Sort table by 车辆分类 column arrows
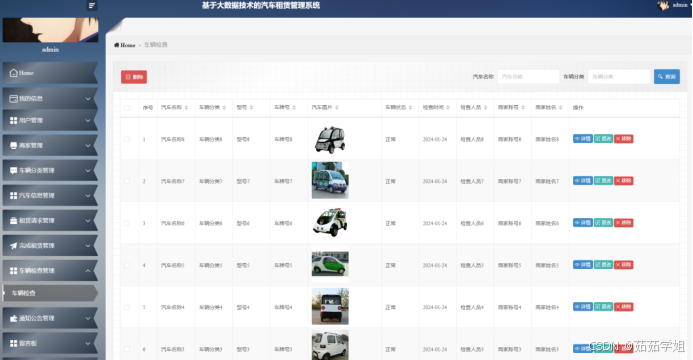The image size is (693, 360). pyautogui.click(x=224, y=108)
